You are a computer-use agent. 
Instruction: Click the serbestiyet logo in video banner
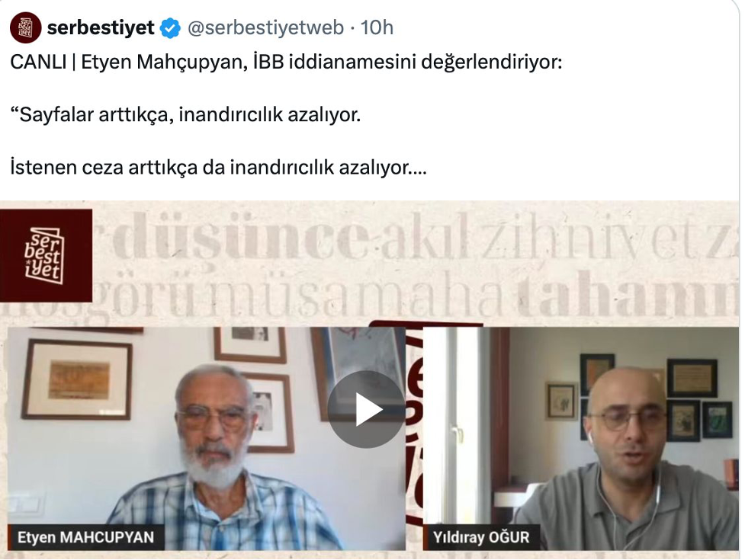point(46,255)
